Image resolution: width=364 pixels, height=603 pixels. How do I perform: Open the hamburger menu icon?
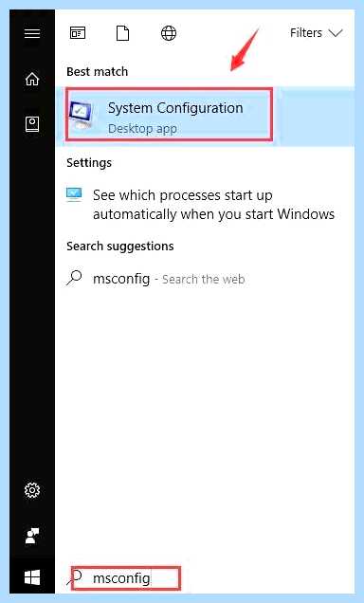click(x=32, y=33)
